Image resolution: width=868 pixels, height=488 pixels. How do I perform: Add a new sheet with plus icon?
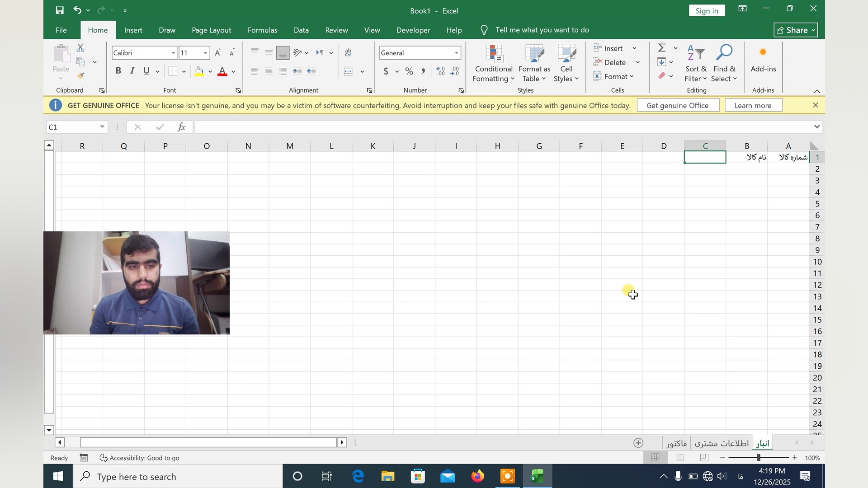click(x=638, y=443)
